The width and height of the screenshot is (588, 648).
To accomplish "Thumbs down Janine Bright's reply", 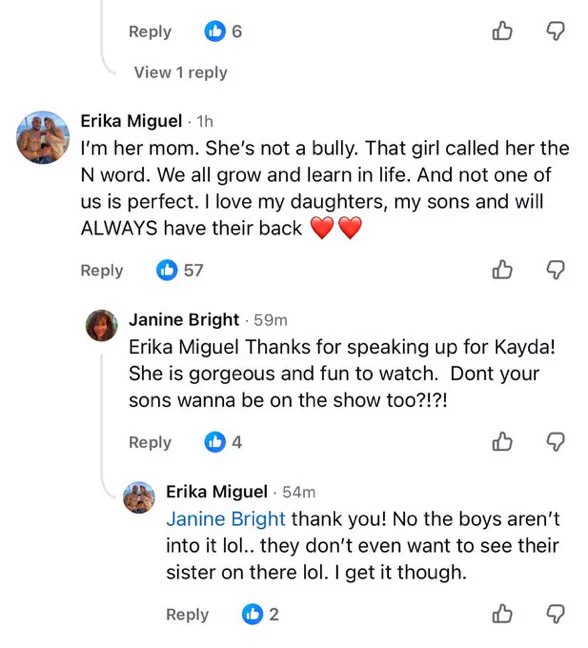I will click(x=556, y=442).
